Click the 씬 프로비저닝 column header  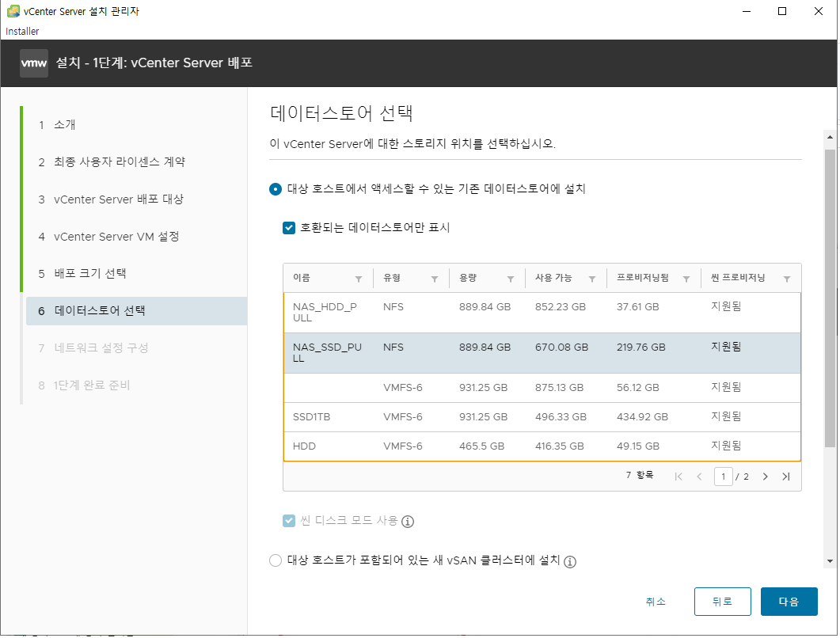(x=738, y=278)
